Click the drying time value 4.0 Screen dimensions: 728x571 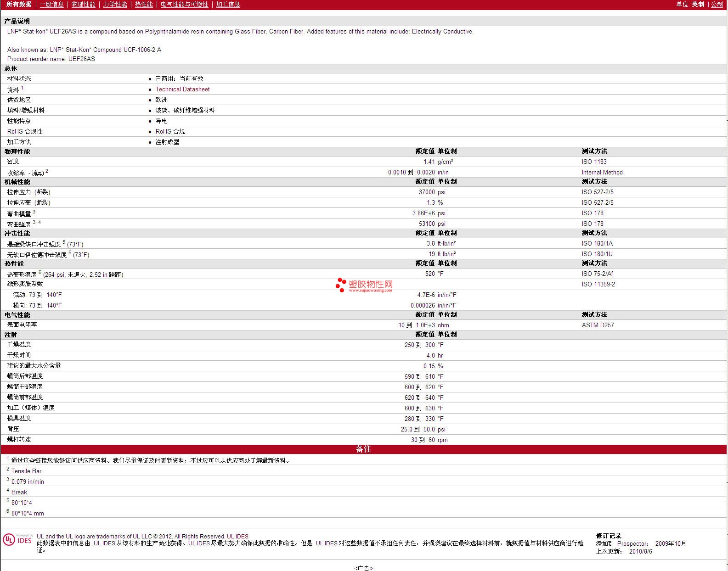point(430,355)
